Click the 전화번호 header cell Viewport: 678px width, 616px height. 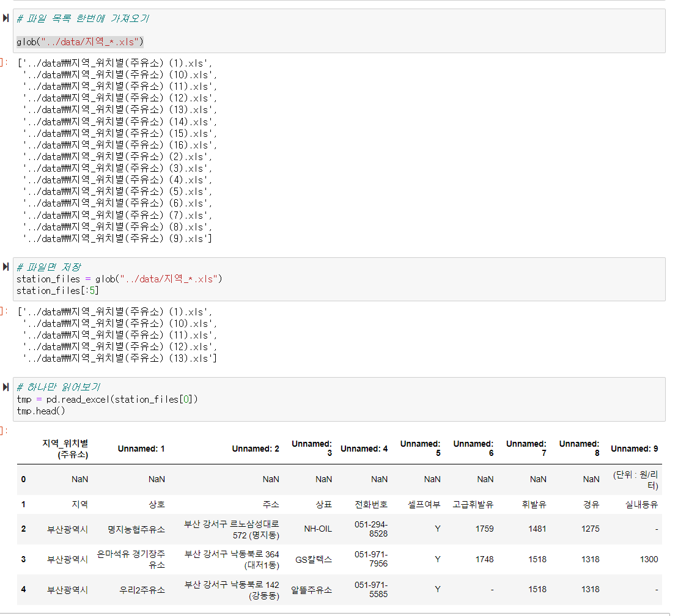[371, 504]
